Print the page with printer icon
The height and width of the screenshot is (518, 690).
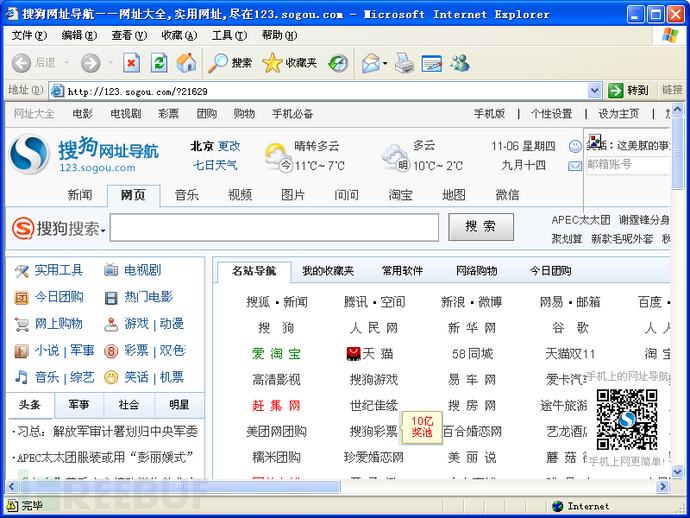404,63
